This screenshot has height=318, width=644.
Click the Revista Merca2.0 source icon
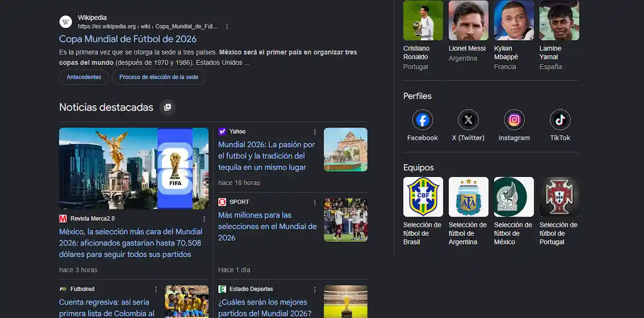(63, 218)
